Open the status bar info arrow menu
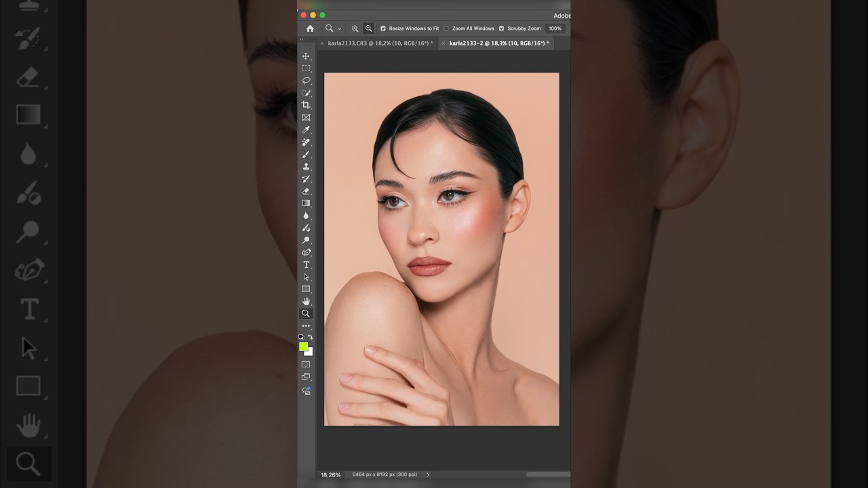This screenshot has height=488, width=868. point(427,474)
